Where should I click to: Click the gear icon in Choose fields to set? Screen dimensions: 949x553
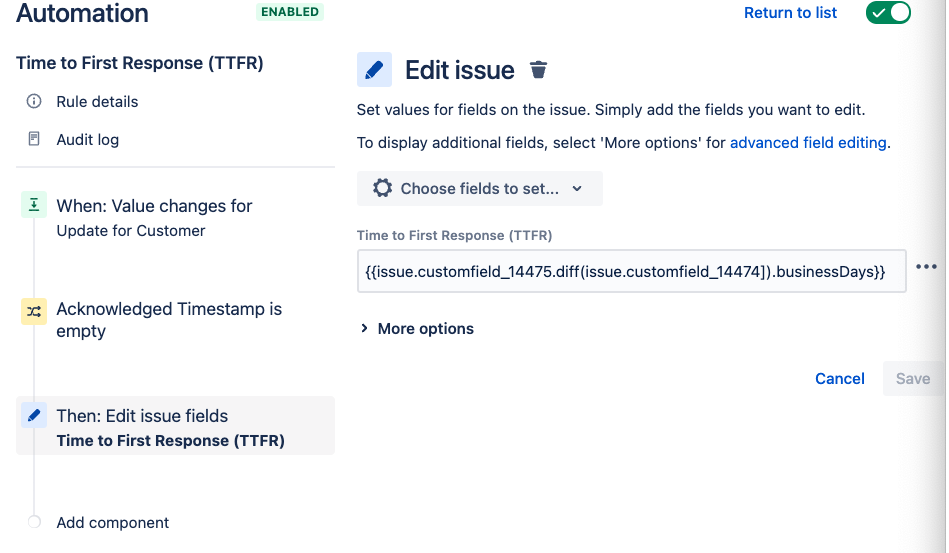382,188
